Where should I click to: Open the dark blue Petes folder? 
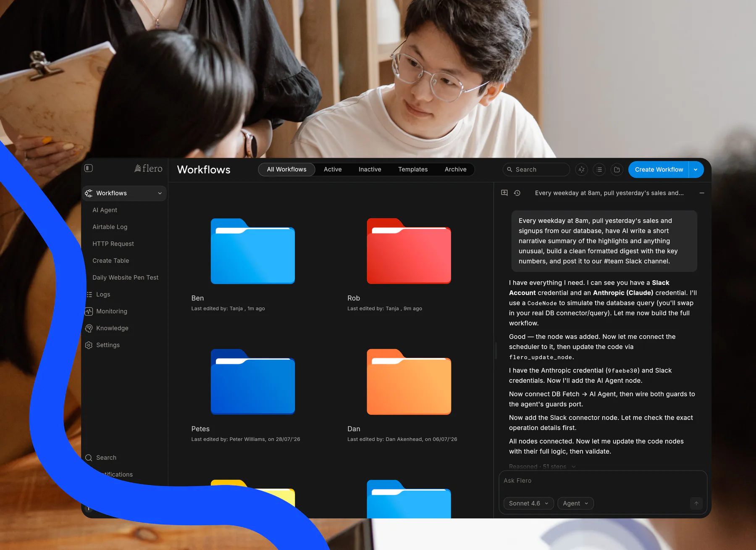point(252,382)
